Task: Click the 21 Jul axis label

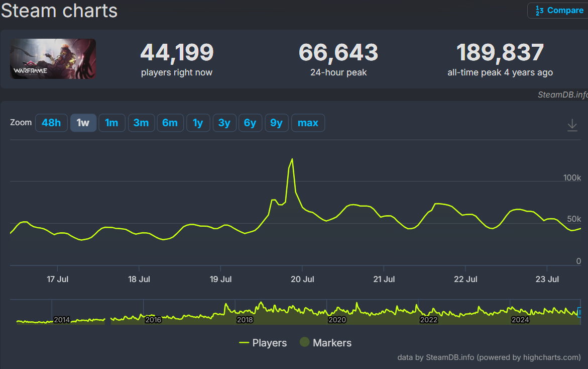Action: [x=384, y=280]
